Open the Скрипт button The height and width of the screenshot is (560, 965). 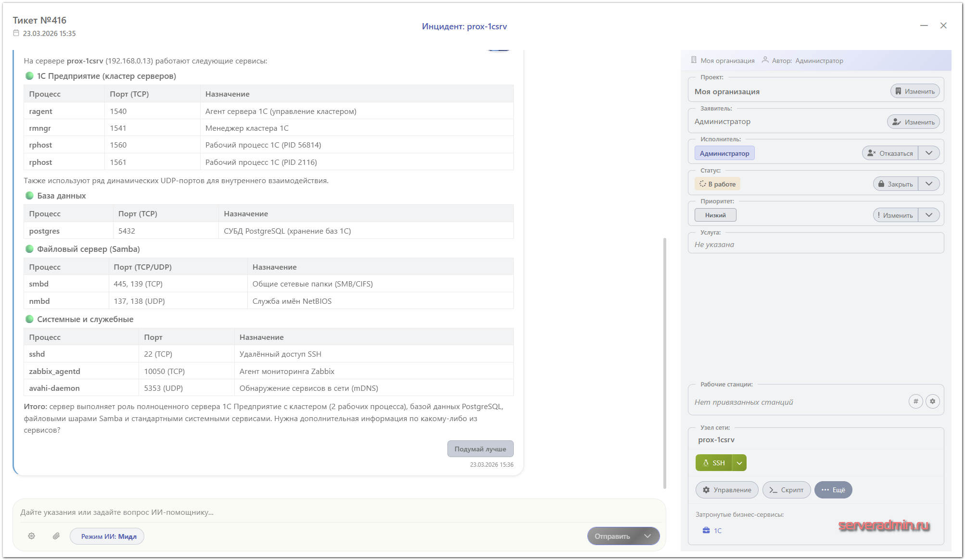tap(787, 490)
